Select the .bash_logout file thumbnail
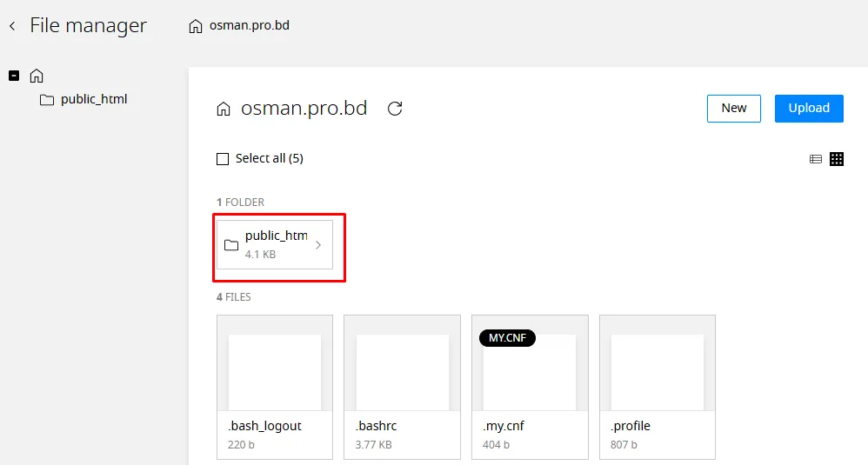This screenshot has height=465, width=868. click(x=274, y=374)
